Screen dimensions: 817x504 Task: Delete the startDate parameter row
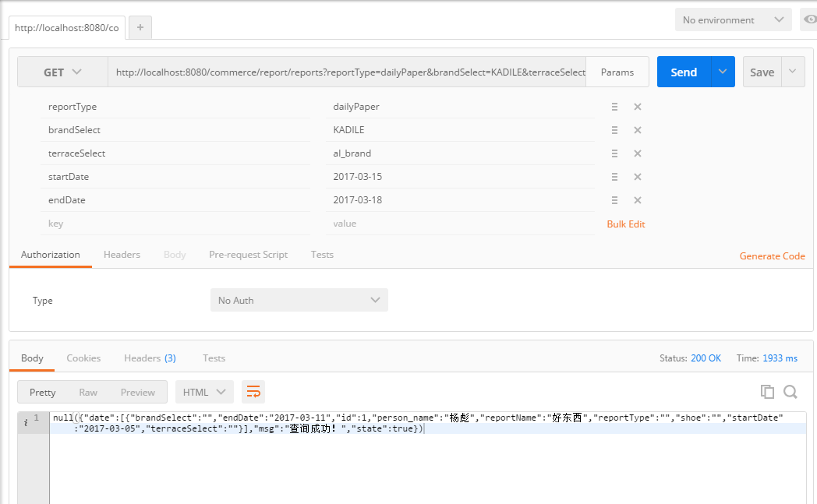(637, 177)
